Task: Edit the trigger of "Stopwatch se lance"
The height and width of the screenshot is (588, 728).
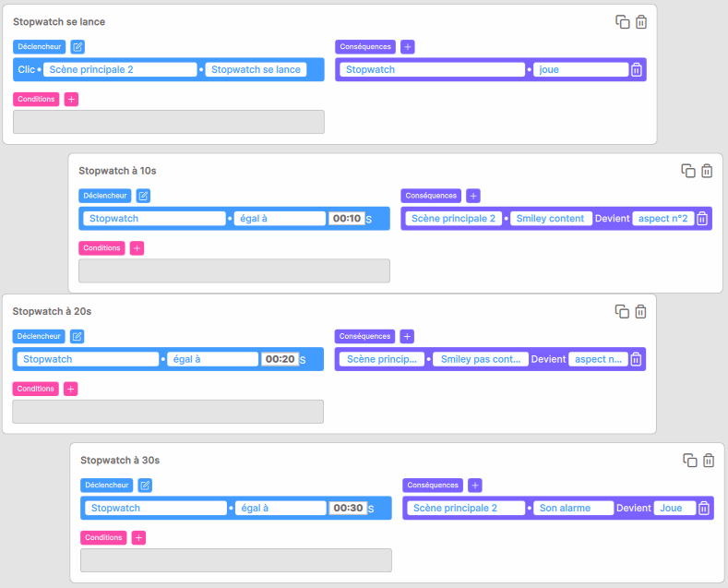Action: click(x=78, y=47)
